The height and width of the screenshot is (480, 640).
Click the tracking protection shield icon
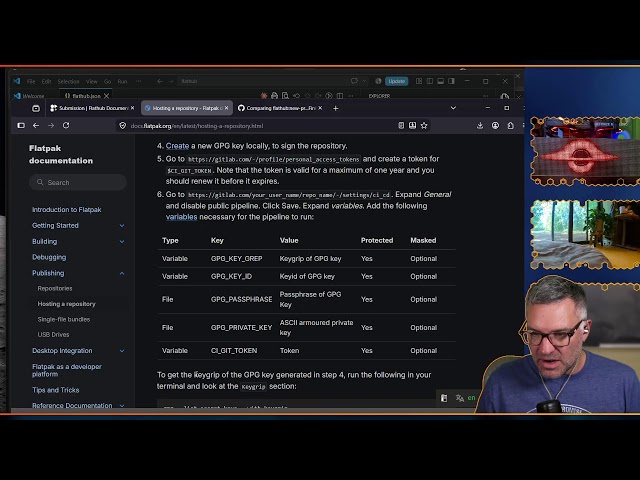click(x=122, y=126)
